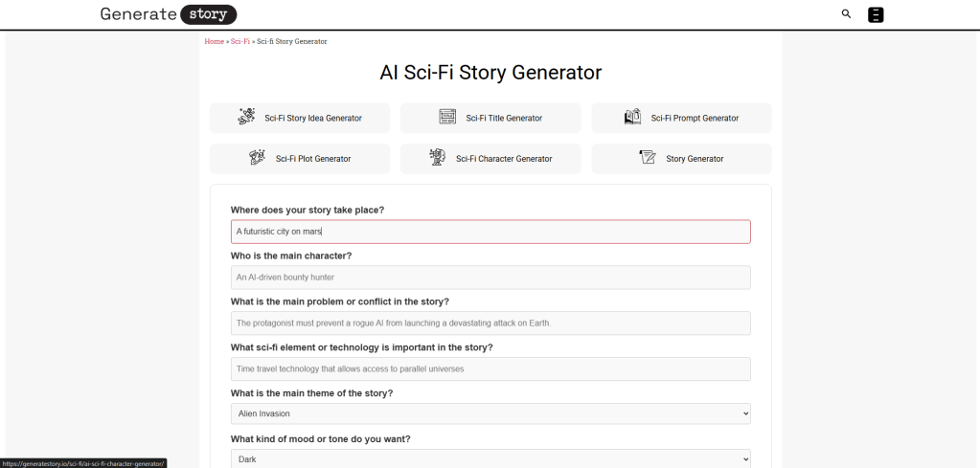
Task: Click the main problem or conflict field
Action: pyautogui.click(x=490, y=323)
